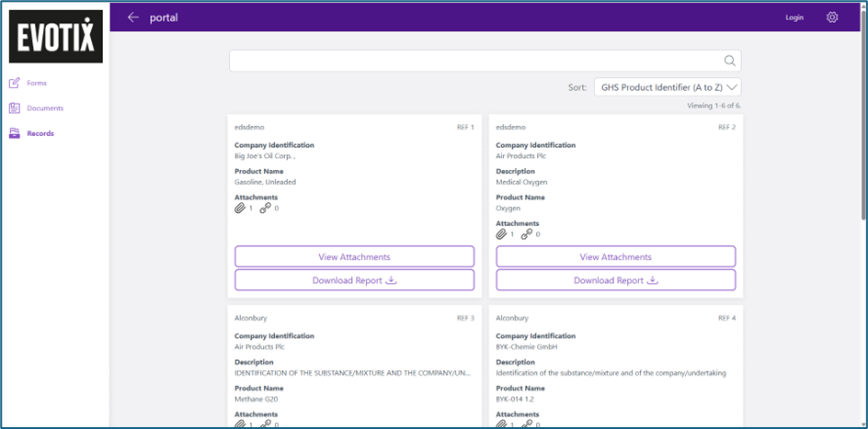Image resolution: width=868 pixels, height=429 pixels.
Task: Click the Login link
Action: [794, 17]
